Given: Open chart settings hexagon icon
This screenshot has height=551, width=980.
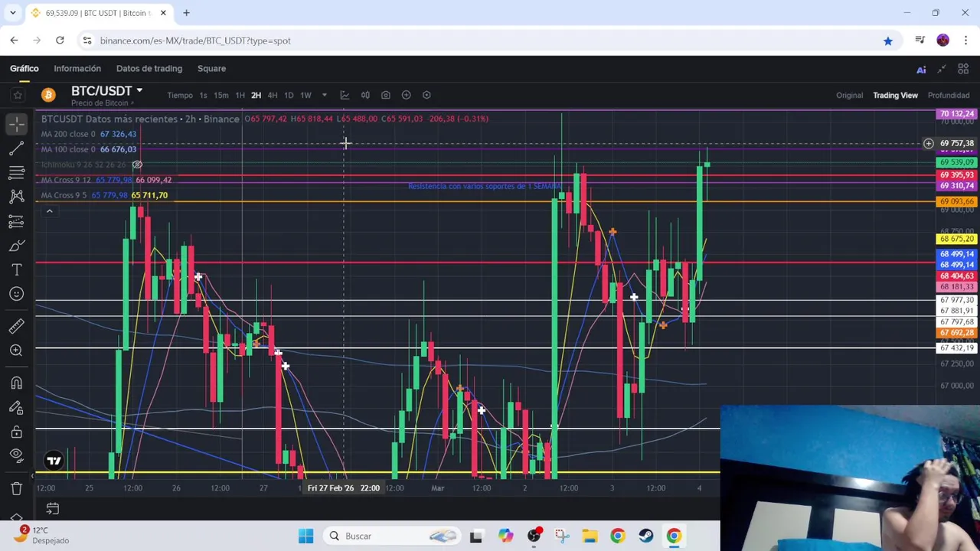Looking at the screenshot, I should pos(426,95).
